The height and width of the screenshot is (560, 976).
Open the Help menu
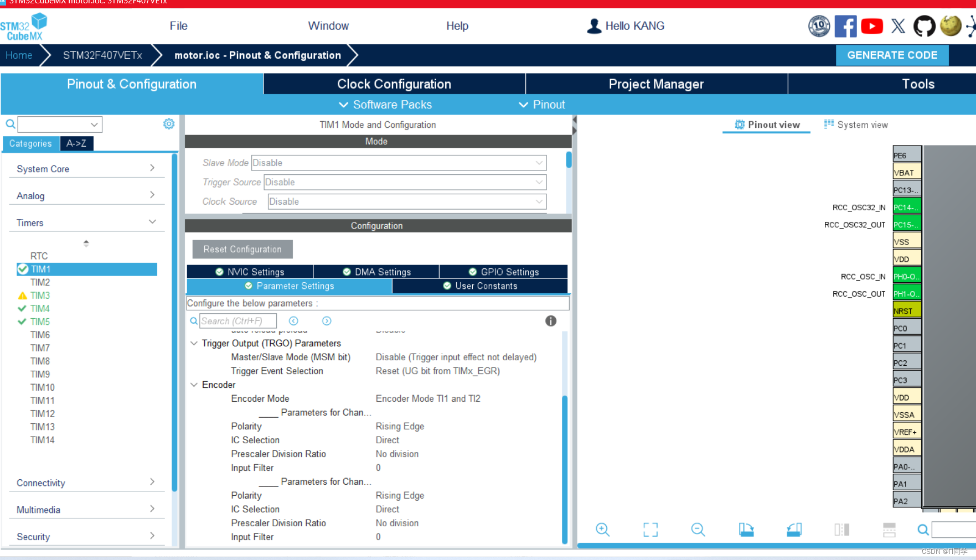click(457, 26)
